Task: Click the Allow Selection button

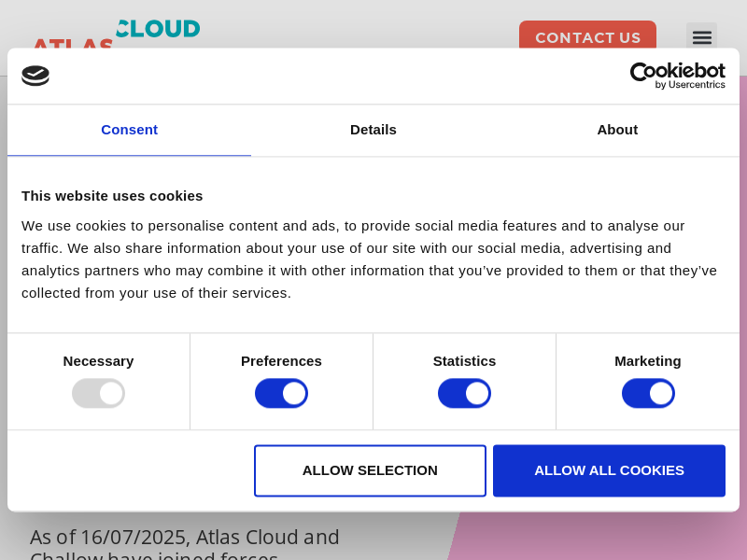Action: (x=370, y=470)
